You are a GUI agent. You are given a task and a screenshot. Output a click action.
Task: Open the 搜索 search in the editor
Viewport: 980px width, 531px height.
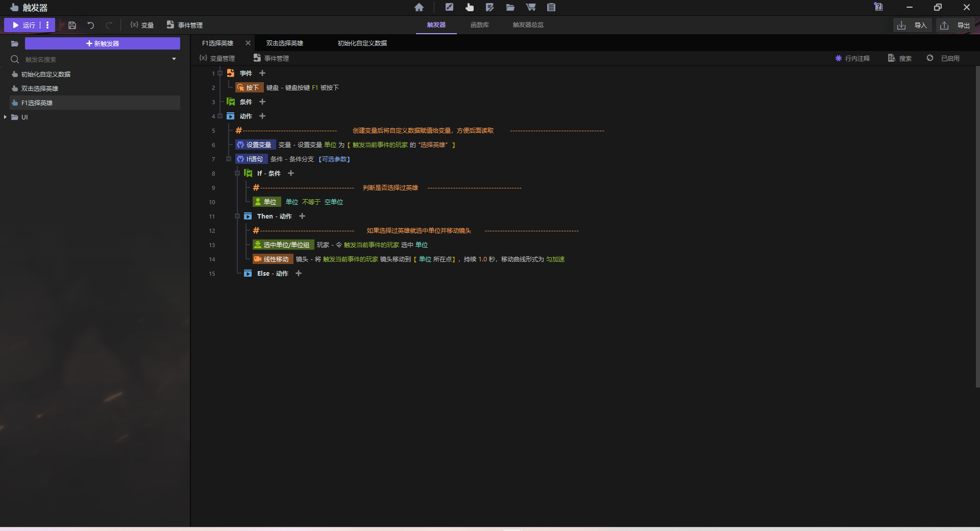[x=900, y=58]
